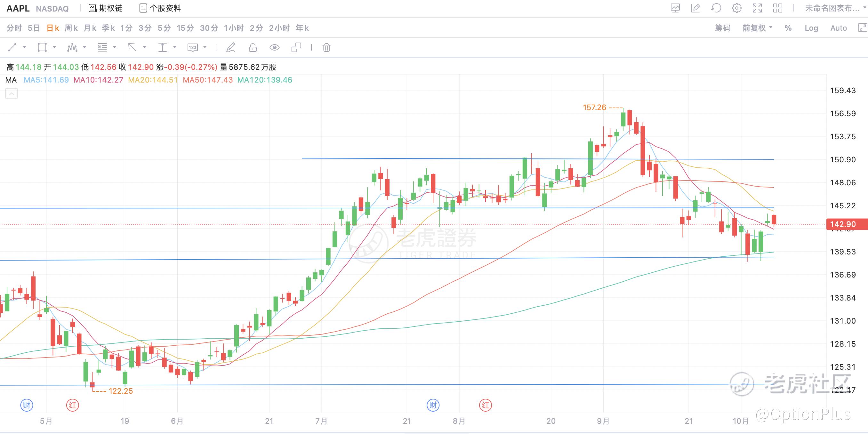
Task: Lock all drawings with padlock icon
Action: tap(253, 47)
